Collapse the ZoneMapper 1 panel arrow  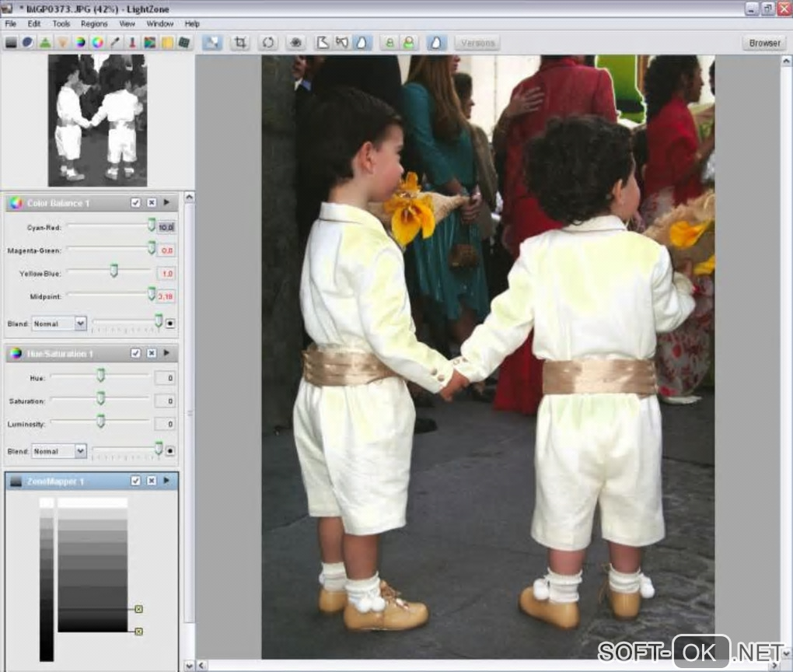tap(166, 481)
